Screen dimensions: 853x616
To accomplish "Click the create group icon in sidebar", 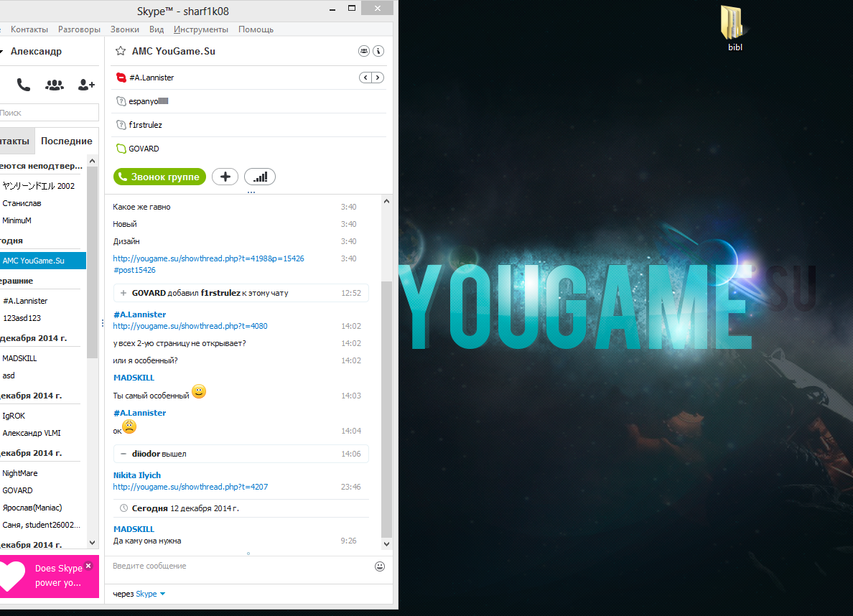I will pyautogui.click(x=55, y=85).
